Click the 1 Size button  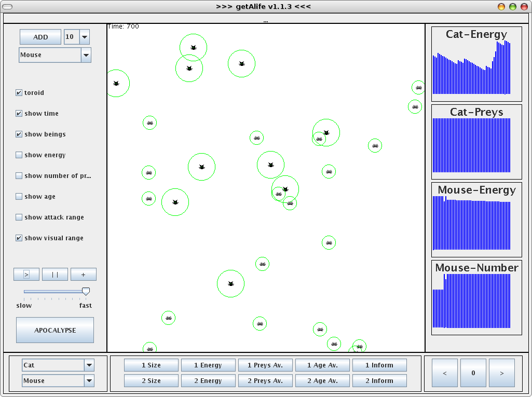pos(151,365)
